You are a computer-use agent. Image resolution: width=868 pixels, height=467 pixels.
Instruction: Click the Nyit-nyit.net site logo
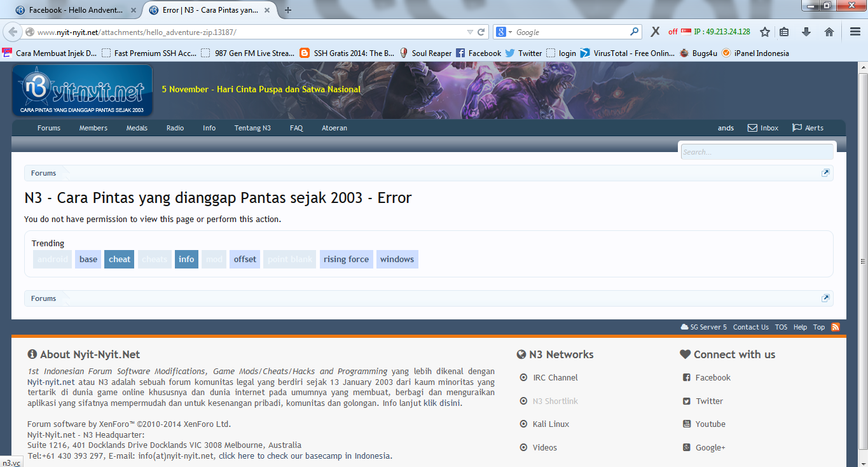(x=83, y=91)
